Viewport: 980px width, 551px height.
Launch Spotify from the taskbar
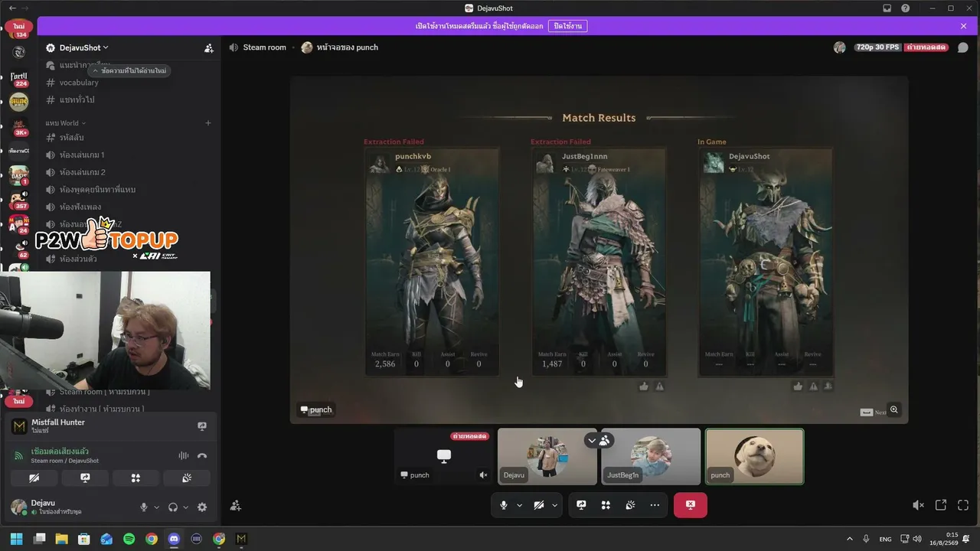click(x=129, y=539)
